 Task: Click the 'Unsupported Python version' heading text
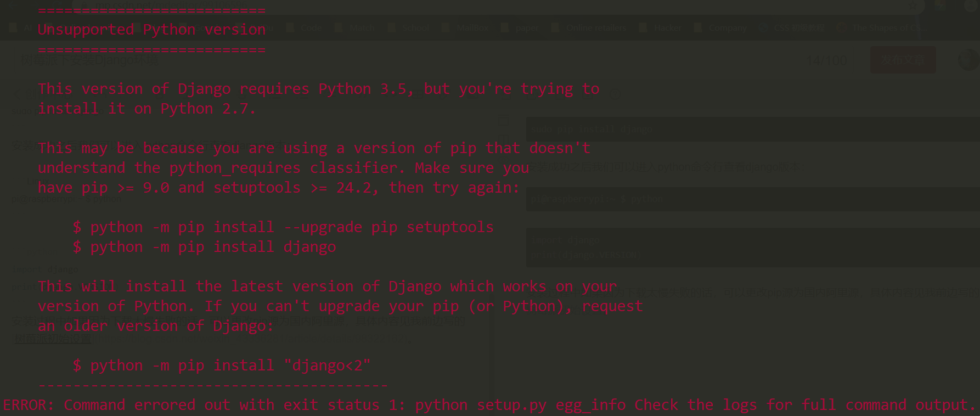pos(151,30)
